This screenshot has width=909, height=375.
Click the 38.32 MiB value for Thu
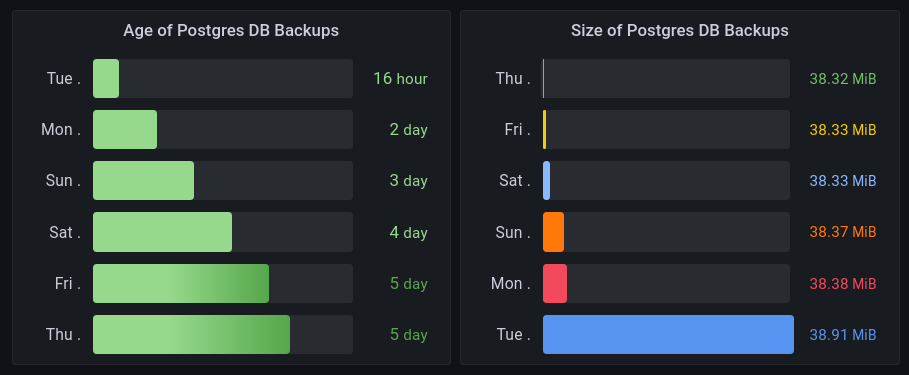[842, 78]
